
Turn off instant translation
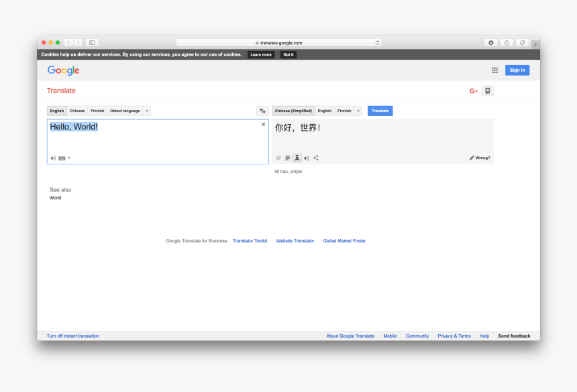(x=72, y=336)
